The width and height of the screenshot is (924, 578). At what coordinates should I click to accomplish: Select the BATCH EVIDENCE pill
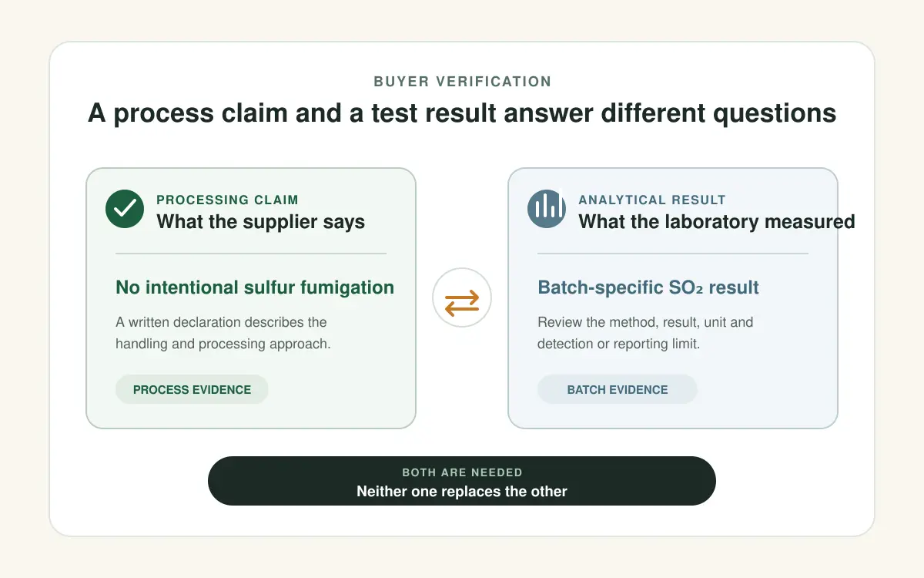tap(617, 389)
